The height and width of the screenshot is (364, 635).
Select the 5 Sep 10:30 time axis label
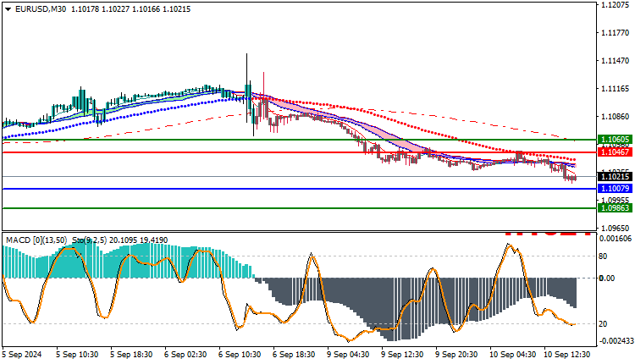point(77,355)
